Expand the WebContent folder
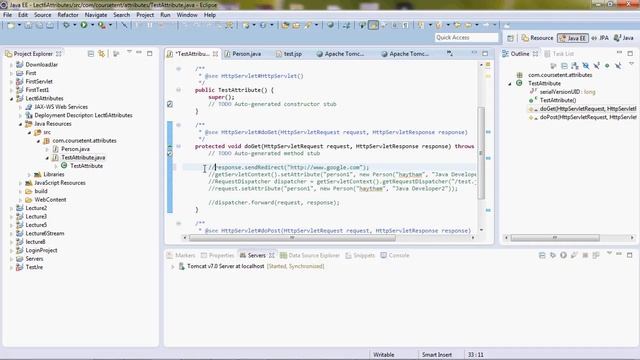Screen dimensions: 640x360 pos(20,200)
